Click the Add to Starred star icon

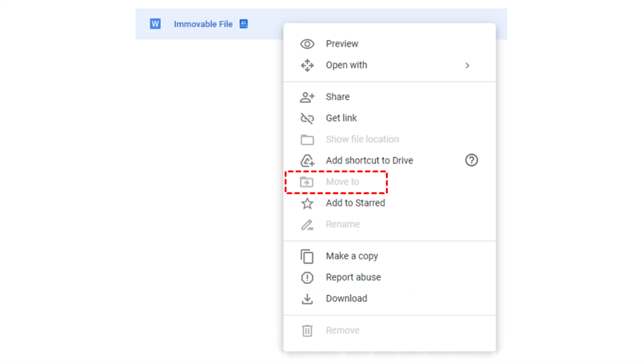(x=307, y=203)
